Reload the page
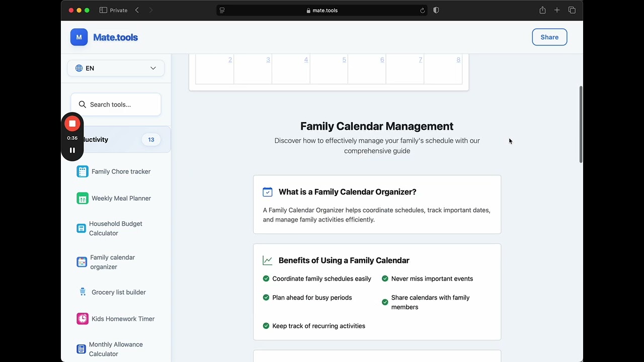The height and width of the screenshot is (362, 644). 422,10
